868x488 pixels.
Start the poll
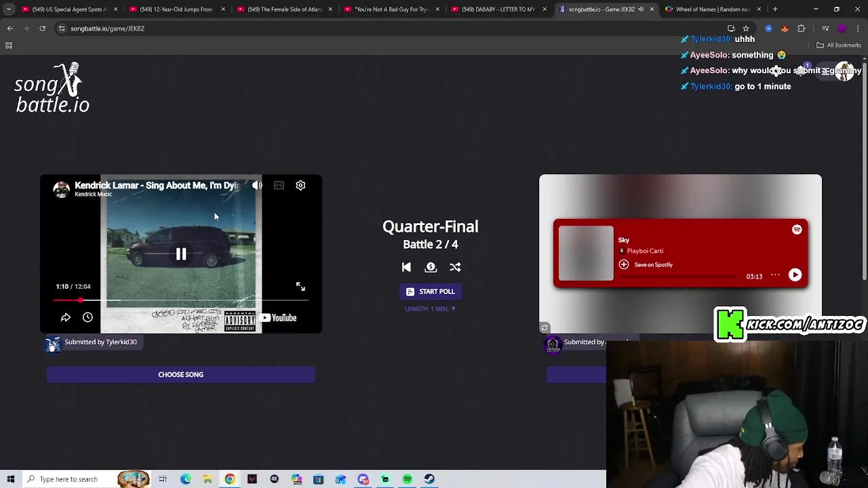pos(431,291)
